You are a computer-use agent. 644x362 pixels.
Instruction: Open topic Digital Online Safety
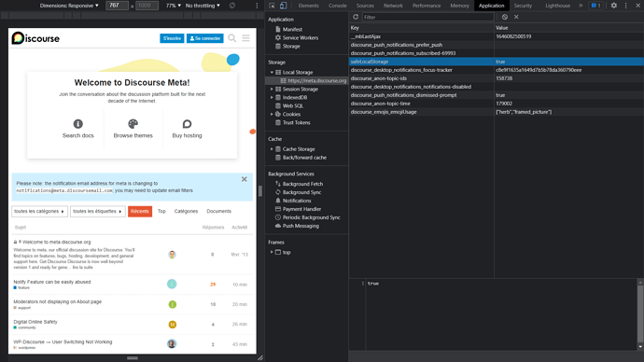(35, 322)
